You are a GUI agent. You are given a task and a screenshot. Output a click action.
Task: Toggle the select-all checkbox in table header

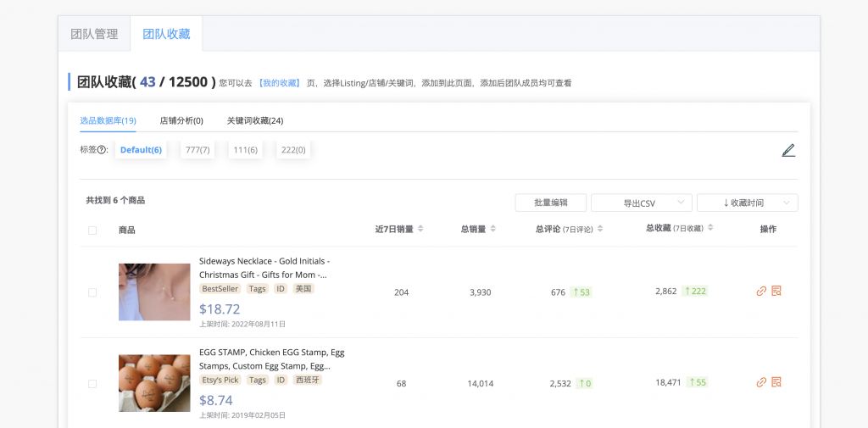(x=92, y=230)
